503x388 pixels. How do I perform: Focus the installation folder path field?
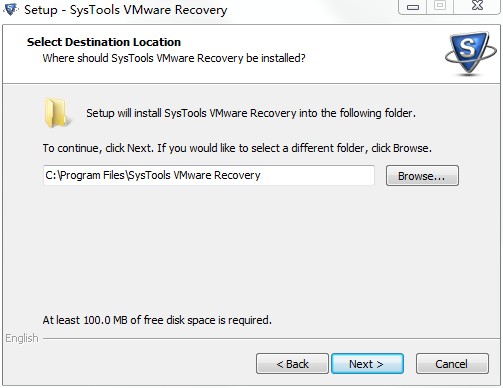(x=209, y=175)
